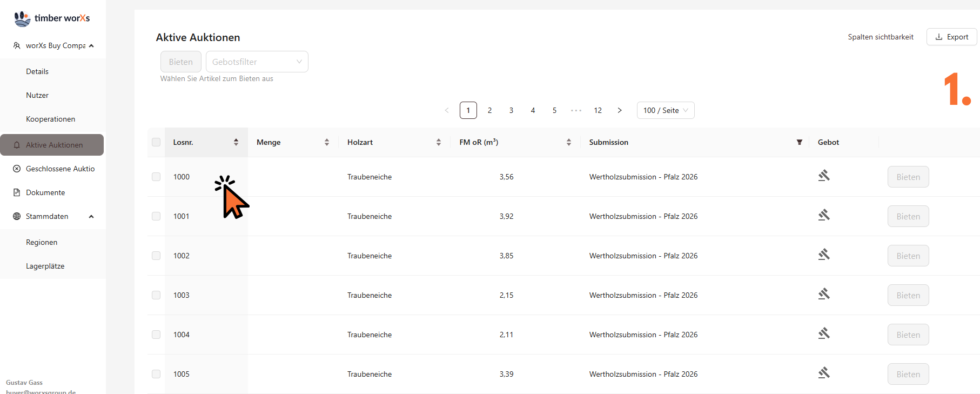Image resolution: width=980 pixels, height=394 pixels.
Task: Open the 100 / Seite page size dropdown
Action: click(x=665, y=110)
